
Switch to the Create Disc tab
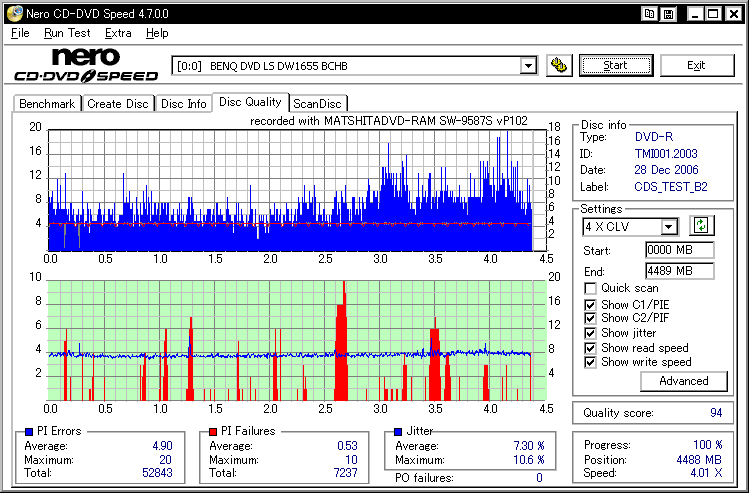118,104
